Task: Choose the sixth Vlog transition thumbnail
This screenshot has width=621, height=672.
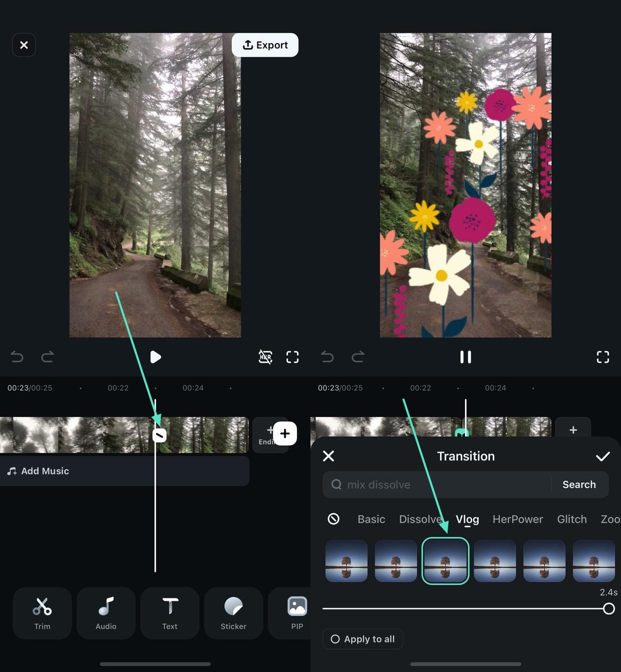Action: click(x=594, y=561)
